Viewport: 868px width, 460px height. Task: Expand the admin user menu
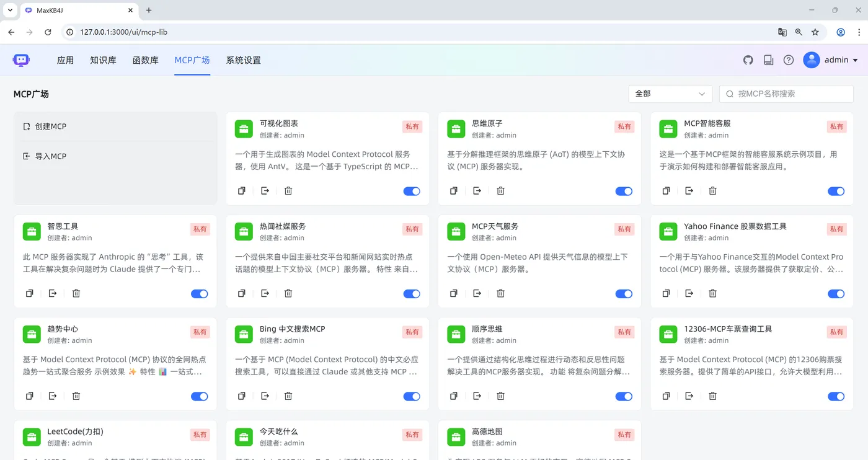(x=831, y=60)
